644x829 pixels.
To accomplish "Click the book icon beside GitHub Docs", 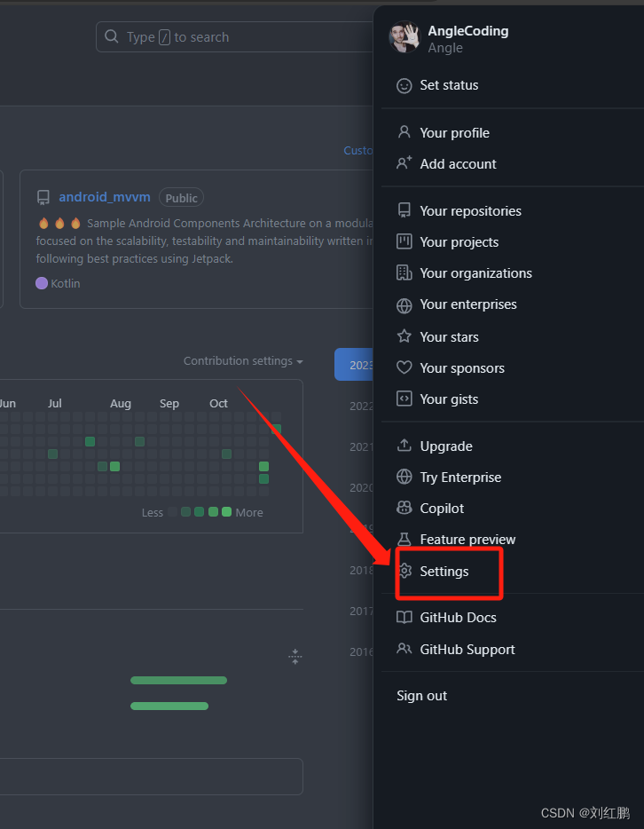I will click(404, 618).
